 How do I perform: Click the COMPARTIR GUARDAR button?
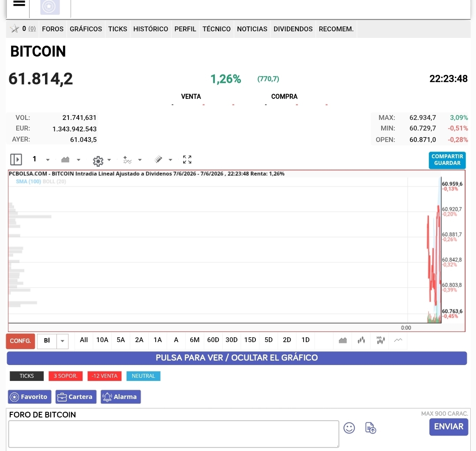click(x=447, y=160)
